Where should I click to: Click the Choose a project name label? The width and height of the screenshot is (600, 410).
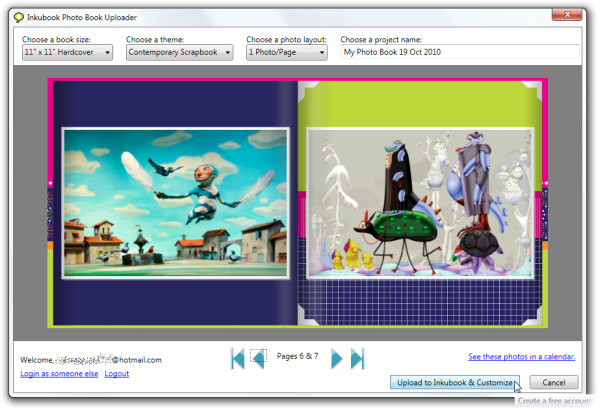[x=381, y=39]
